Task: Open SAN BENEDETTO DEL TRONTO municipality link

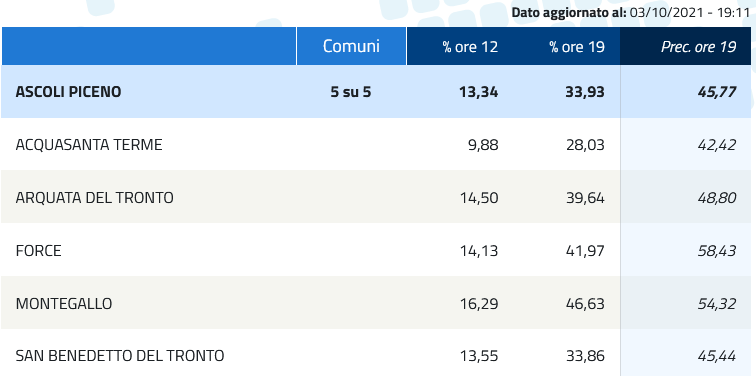Action: pyautogui.click(x=120, y=356)
